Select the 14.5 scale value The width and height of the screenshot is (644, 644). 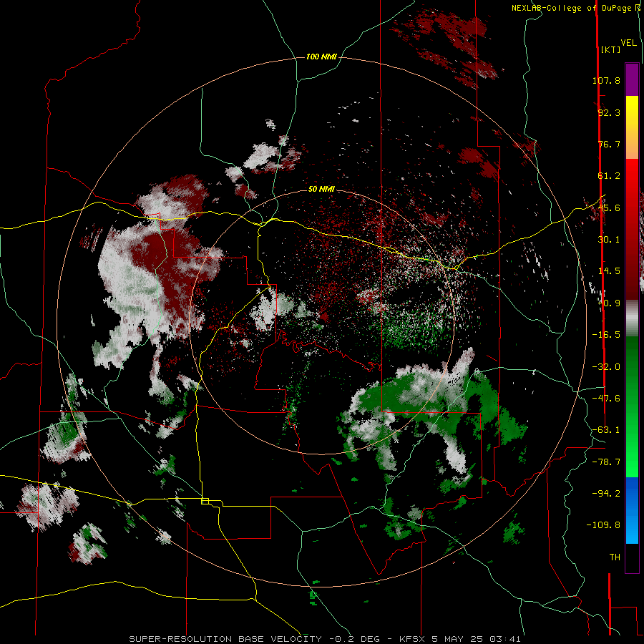point(609,271)
